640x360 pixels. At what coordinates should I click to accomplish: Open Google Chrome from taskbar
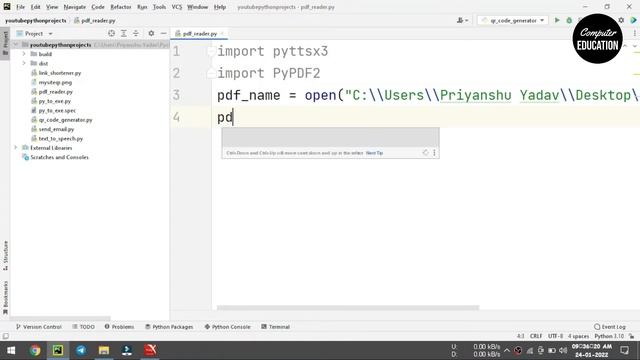[35, 350]
